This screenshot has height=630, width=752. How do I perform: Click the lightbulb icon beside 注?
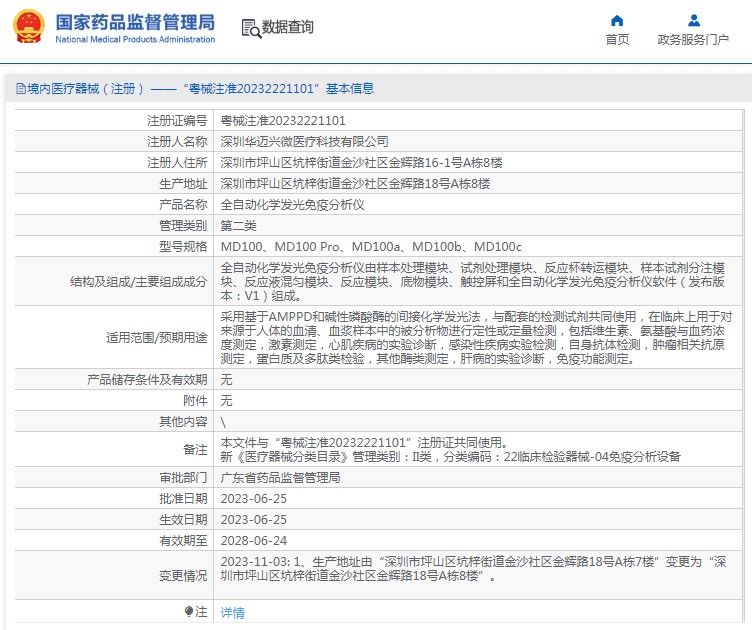tap(189, 611)
